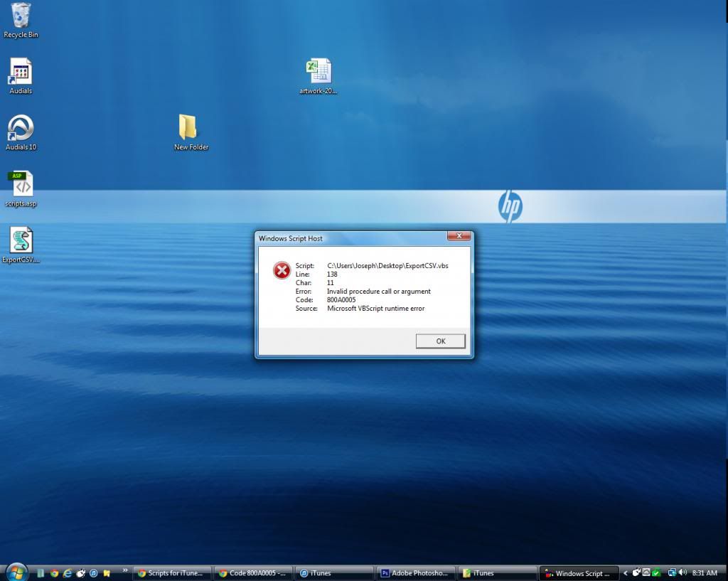This screenshot has width=728, height=581.
Task: Click the iTunes quick launch icon
Action: (x=94, y=572)
